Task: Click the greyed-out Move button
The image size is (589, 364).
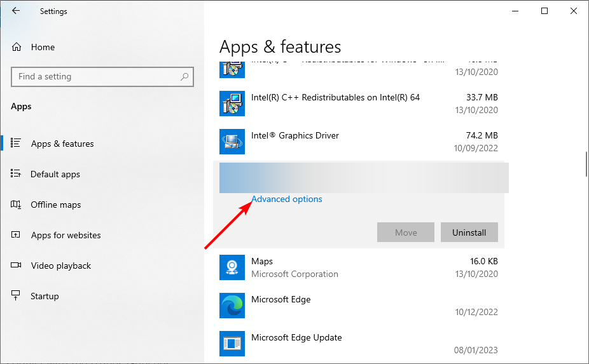Action: coord(406,233)
